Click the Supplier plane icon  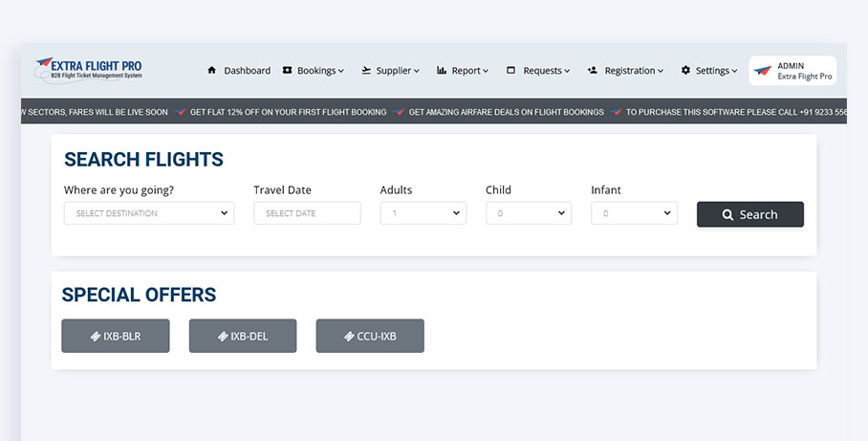(x=366, y=71)
